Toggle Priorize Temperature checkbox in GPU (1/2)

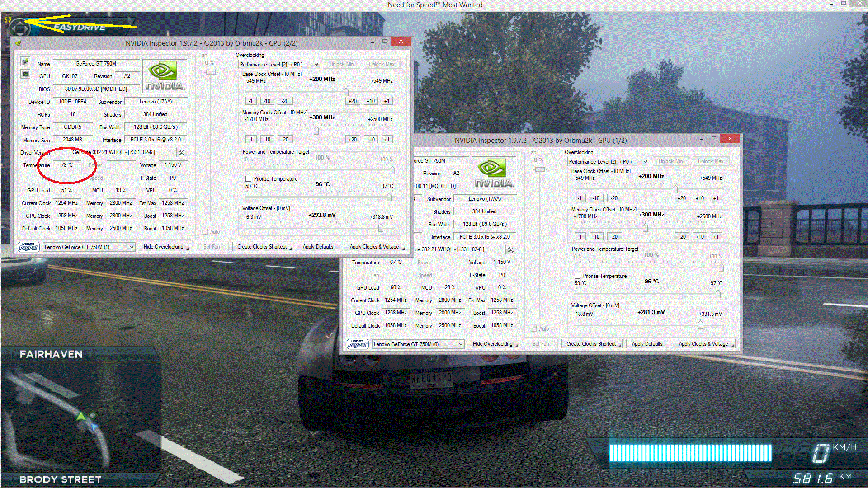coord(577,276)
